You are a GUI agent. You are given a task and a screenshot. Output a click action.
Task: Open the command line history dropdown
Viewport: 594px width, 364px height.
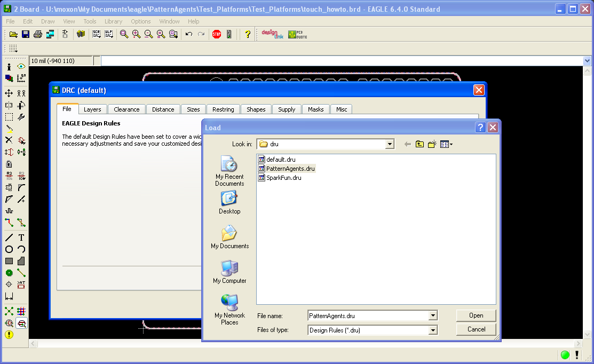coord(587,61)
